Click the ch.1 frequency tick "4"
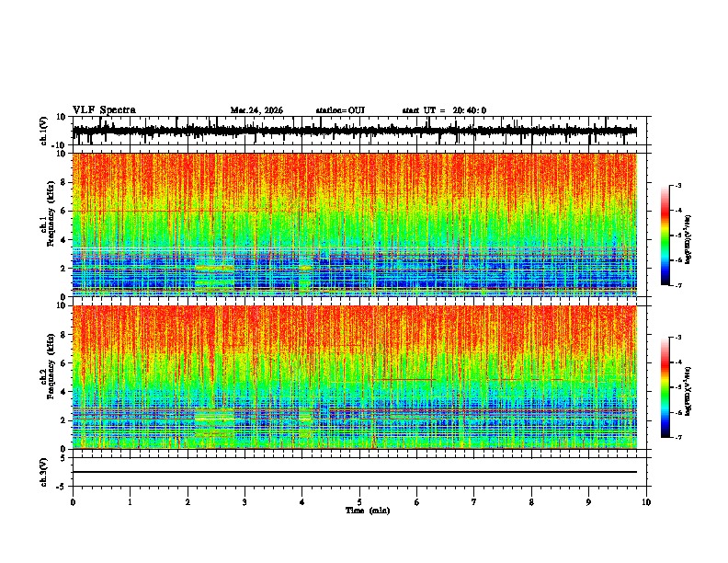 [64, 240]
